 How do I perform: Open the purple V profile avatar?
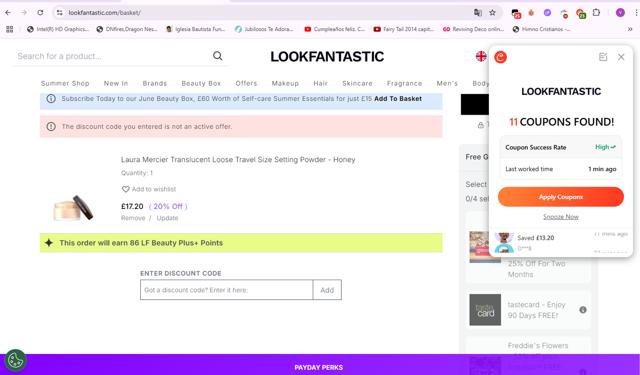(x=620, y=13)
